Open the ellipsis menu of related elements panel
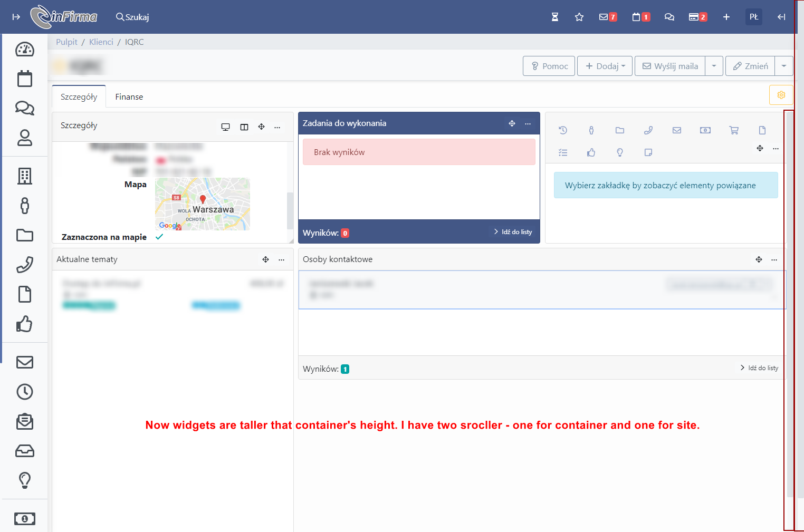The image size is (804, 532). pos(776,148)
